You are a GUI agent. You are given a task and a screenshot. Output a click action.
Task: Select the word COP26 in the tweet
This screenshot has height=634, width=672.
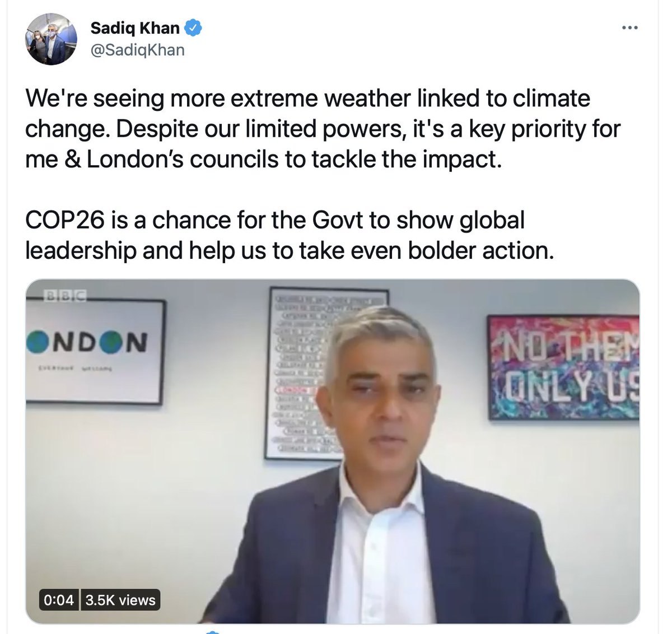coord(65,220)
